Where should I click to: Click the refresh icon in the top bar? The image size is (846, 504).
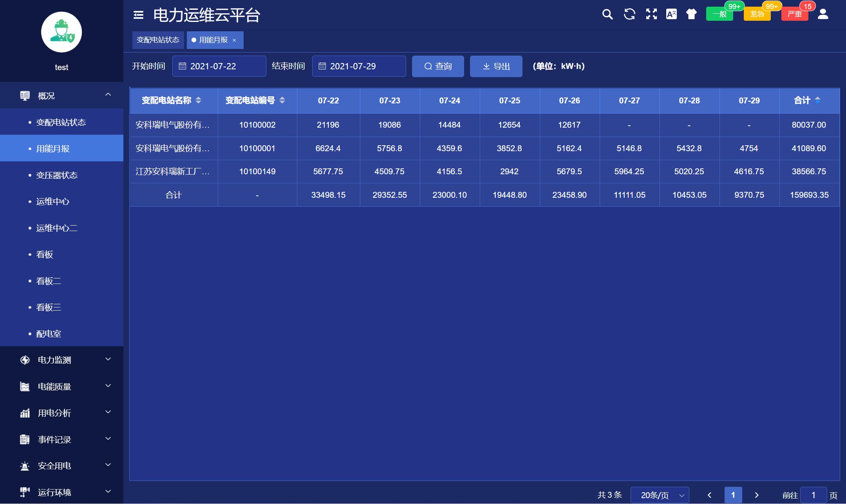click(630, 14)
